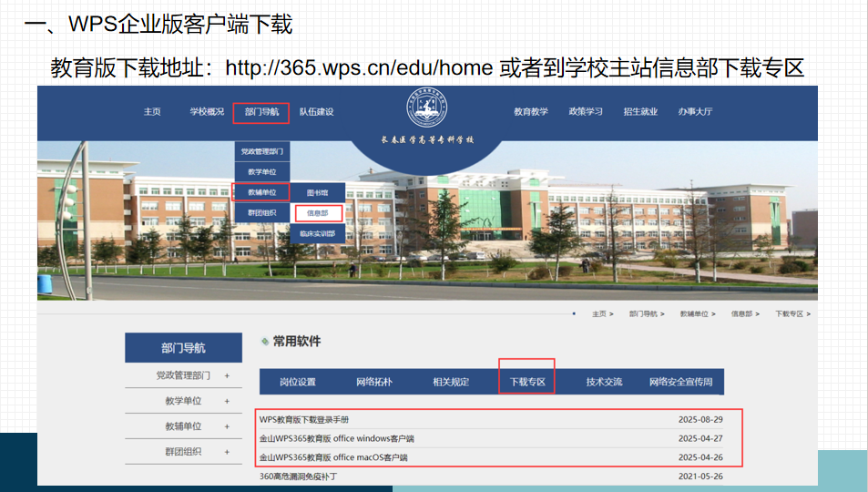868x492 pixels.
Task: Open 队伍建设 menu item
Action: [x=317, y=112]
